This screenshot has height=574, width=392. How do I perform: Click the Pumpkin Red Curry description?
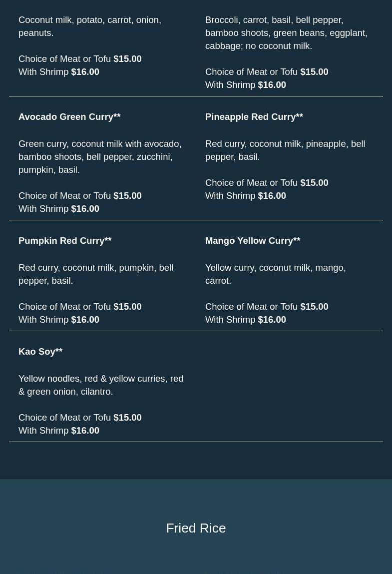96,274
